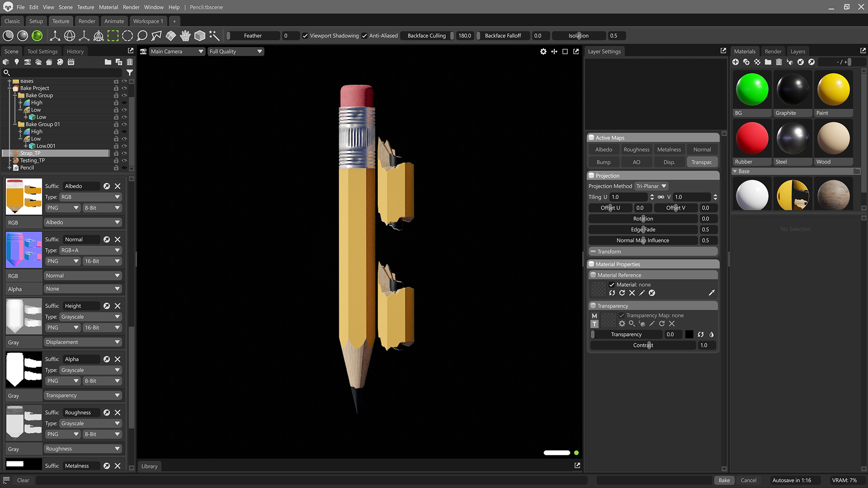This screenshot has width=868, height=488.
Task: Open the Projection Method Tri-Planar dropdown
Action: tap(651, 186)
